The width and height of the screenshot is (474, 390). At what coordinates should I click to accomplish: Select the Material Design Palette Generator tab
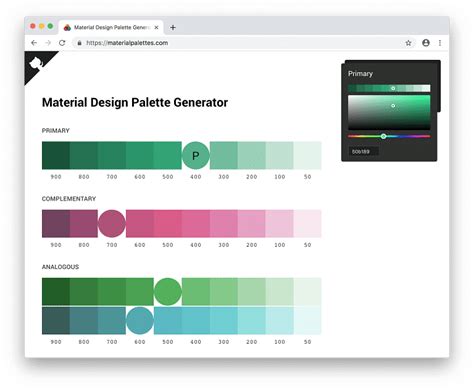point(111,27)
